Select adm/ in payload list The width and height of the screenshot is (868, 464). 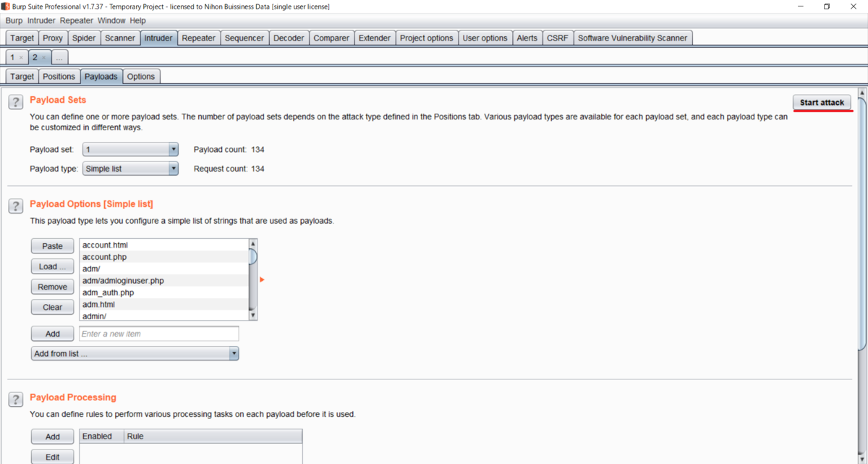[x=163, y=269]
